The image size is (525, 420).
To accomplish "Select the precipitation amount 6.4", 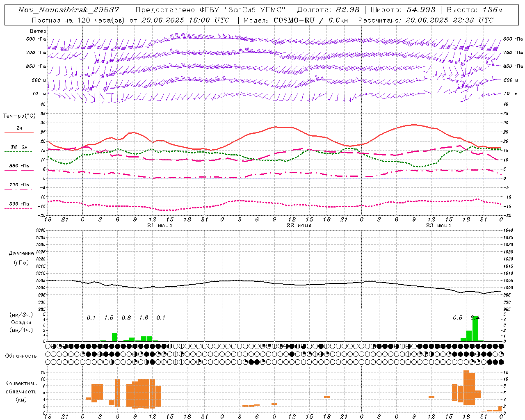I will pos(475,317).
